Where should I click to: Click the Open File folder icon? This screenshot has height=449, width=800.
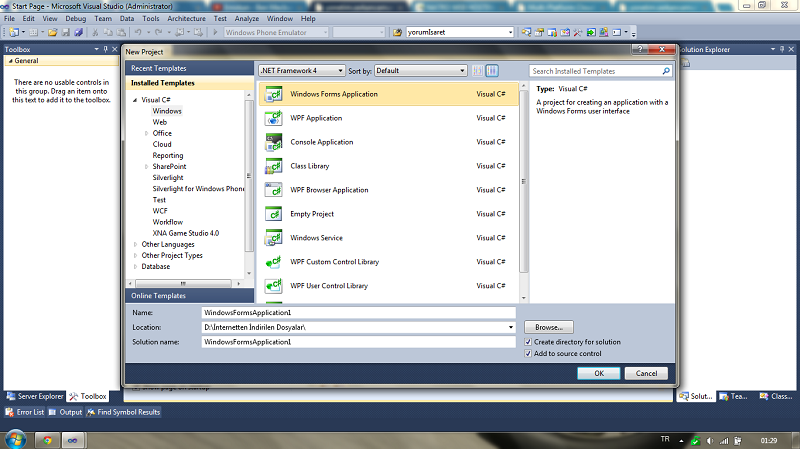53,32
